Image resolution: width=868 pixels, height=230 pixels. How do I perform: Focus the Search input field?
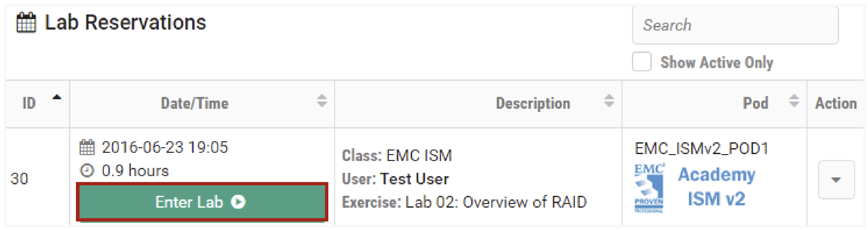735,25
